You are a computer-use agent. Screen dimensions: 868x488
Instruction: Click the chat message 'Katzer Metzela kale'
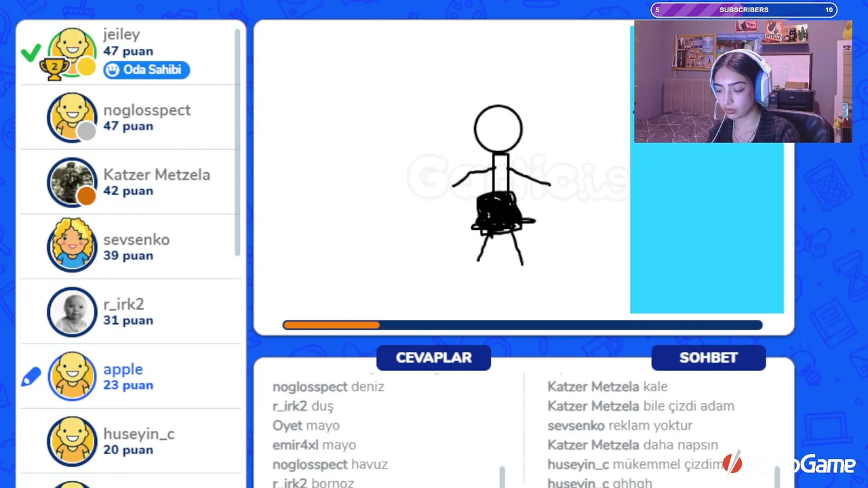pos(608,387)
